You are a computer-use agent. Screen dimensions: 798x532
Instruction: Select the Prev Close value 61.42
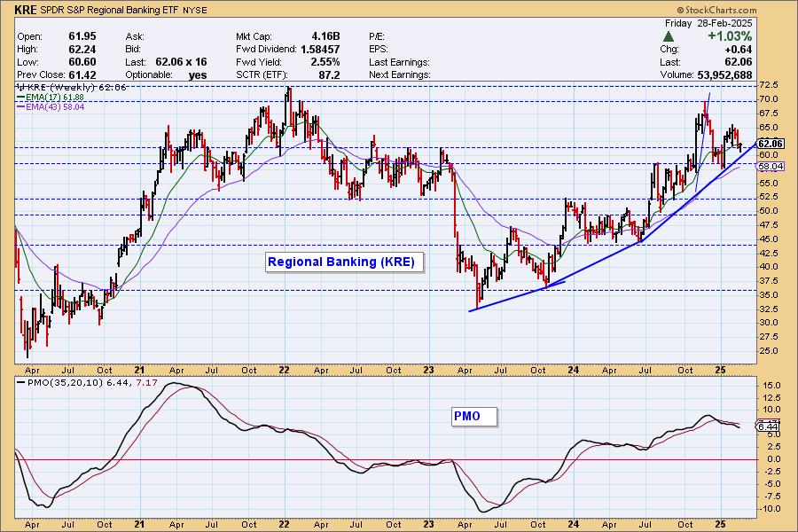(82, 74)
